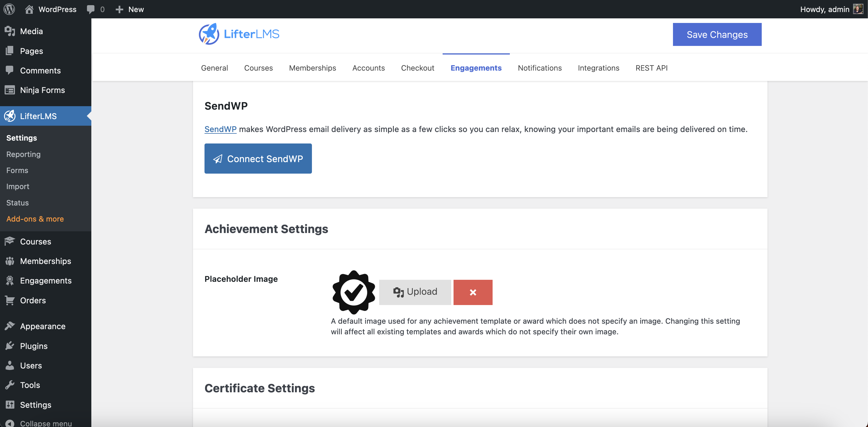Follow the SendWP hyperlink
The image size is (868, 427).
click(x=220, y=129)
